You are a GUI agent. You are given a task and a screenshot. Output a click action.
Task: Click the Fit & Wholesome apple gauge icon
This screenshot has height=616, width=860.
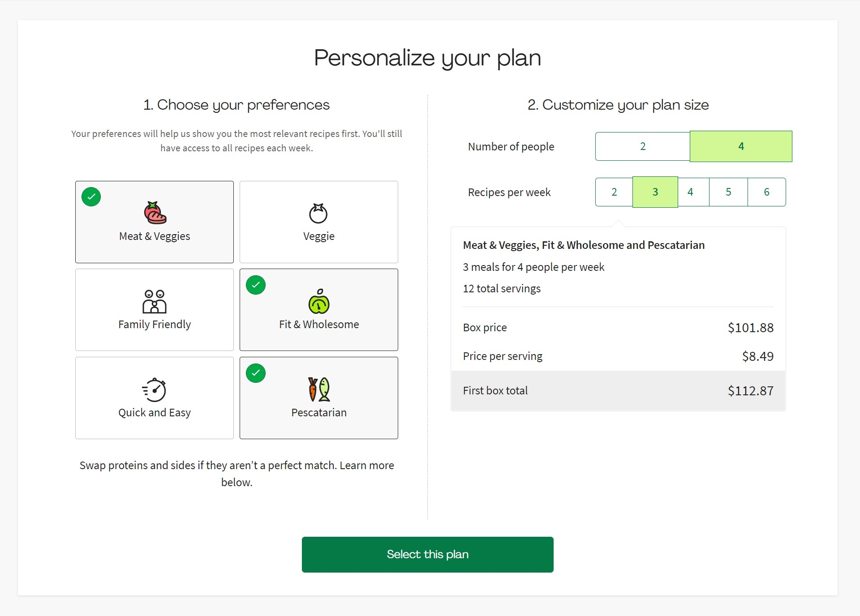318,304
